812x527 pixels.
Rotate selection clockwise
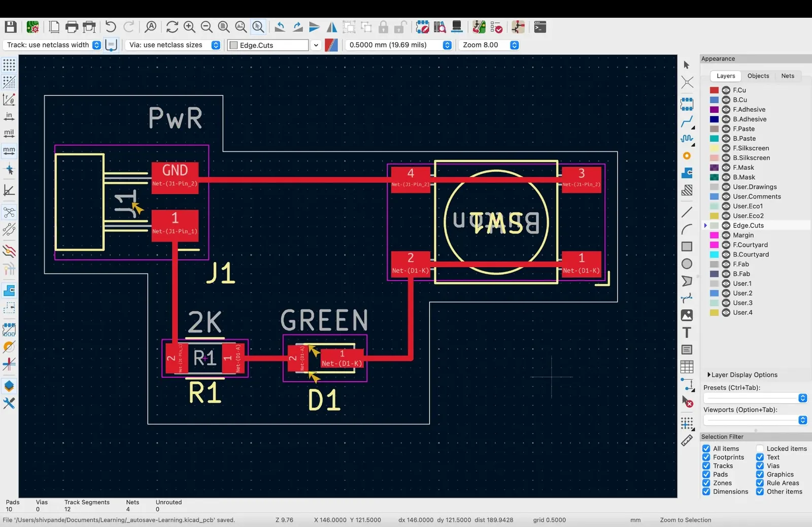297,26
